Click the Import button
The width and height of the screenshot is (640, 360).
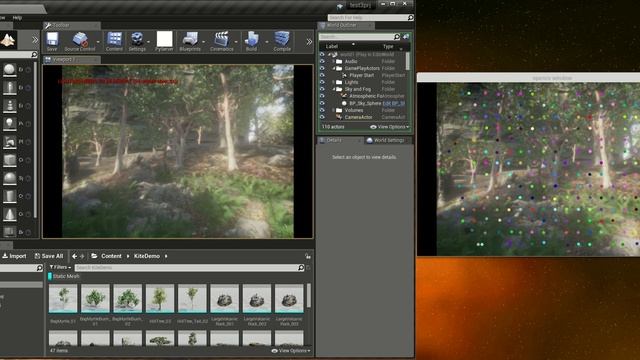(x=14, y=256)
